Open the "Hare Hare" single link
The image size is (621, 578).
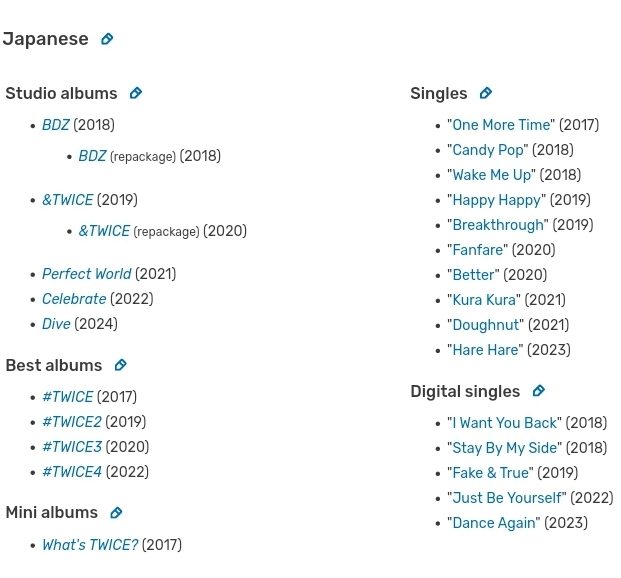(485, 350)
